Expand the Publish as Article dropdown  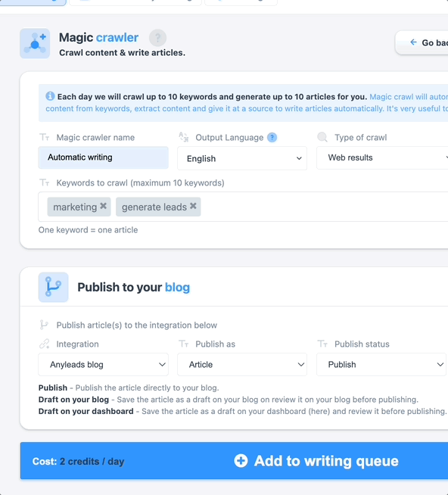242,364
